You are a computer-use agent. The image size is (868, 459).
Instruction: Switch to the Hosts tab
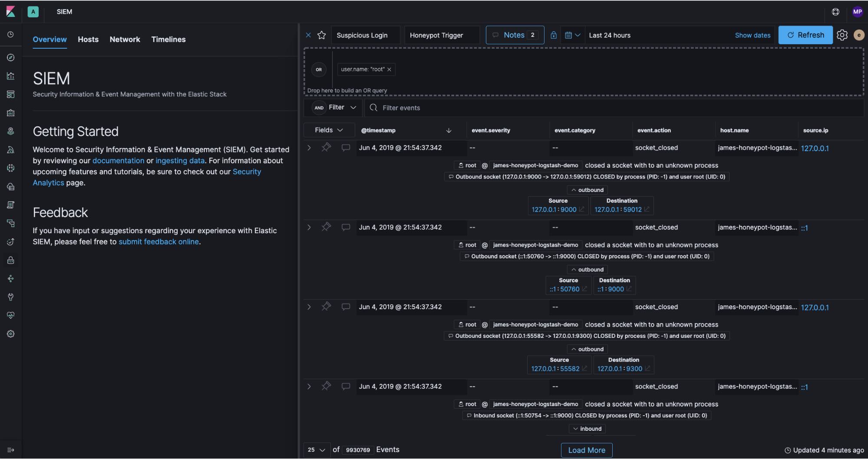point(88,40)
